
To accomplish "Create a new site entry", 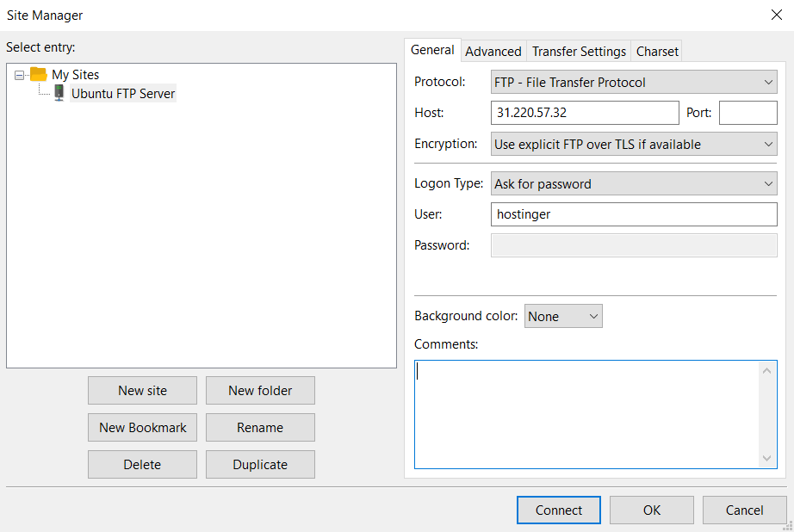I will pos(142,390).
